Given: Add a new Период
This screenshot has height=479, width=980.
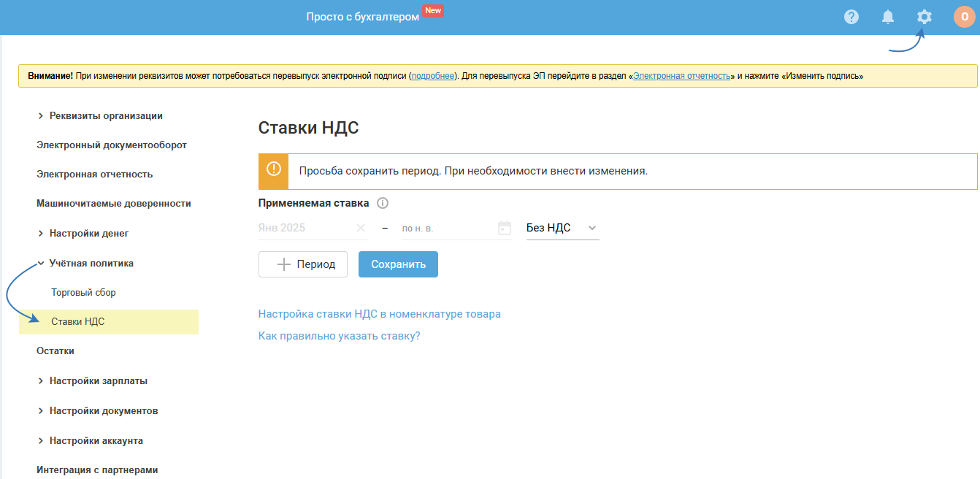Looking at the screenshot, I should point(302,264).
